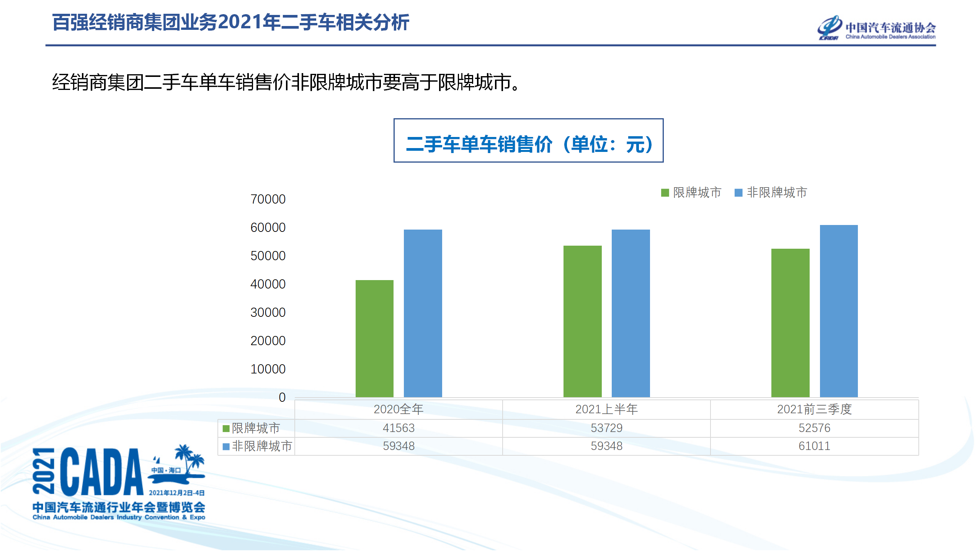Click table cell showing value 61011

point(814,446)
